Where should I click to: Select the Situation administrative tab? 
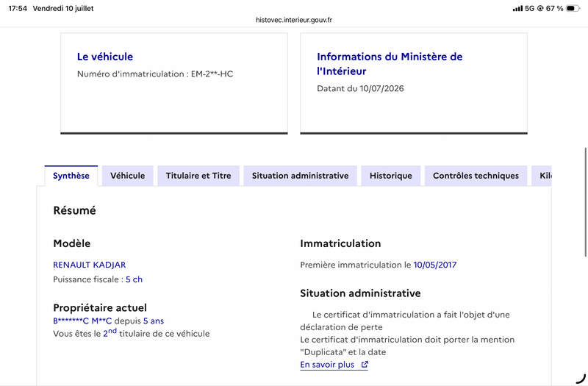[300, 176]
